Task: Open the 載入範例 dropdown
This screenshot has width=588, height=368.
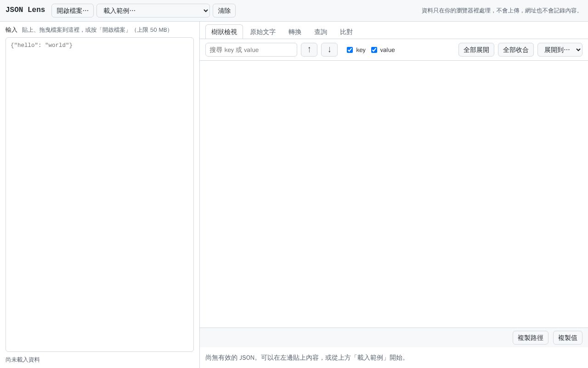Action: 153,11
